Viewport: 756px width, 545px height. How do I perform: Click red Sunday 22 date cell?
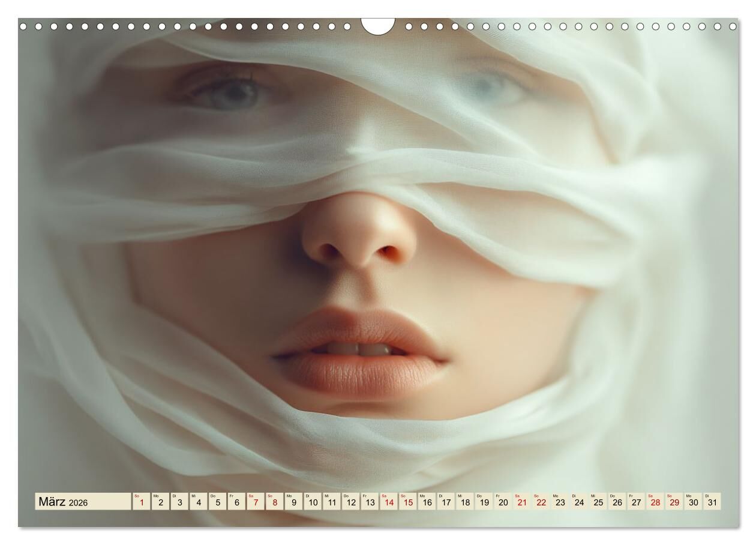point(541,502)
